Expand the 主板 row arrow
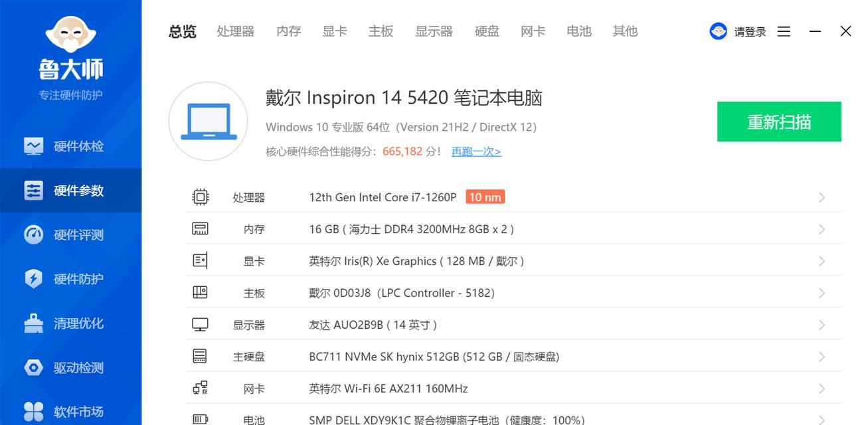 coord(822,293)
